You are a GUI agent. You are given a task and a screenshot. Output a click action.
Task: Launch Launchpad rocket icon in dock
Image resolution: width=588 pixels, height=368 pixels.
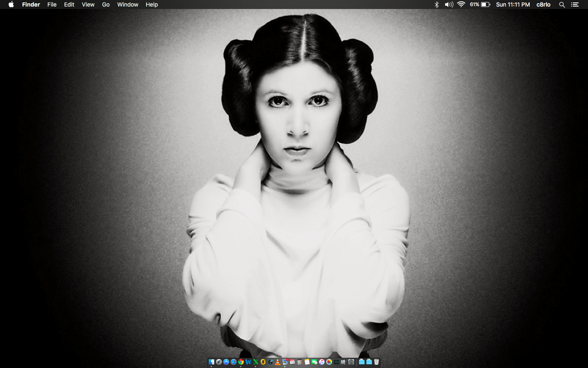click(219, 362)
